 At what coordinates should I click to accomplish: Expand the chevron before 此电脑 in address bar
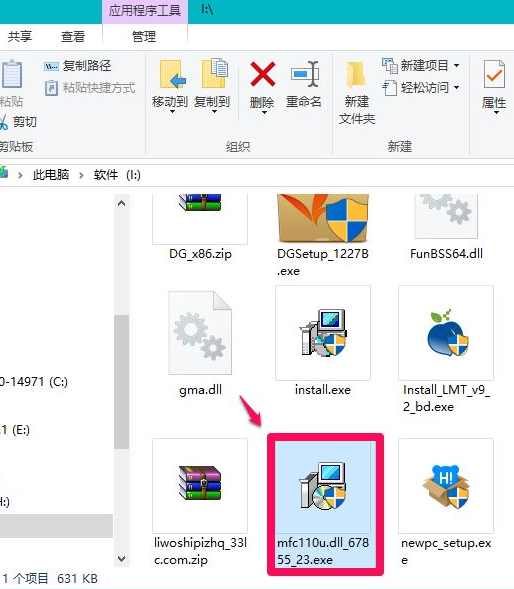20,175
